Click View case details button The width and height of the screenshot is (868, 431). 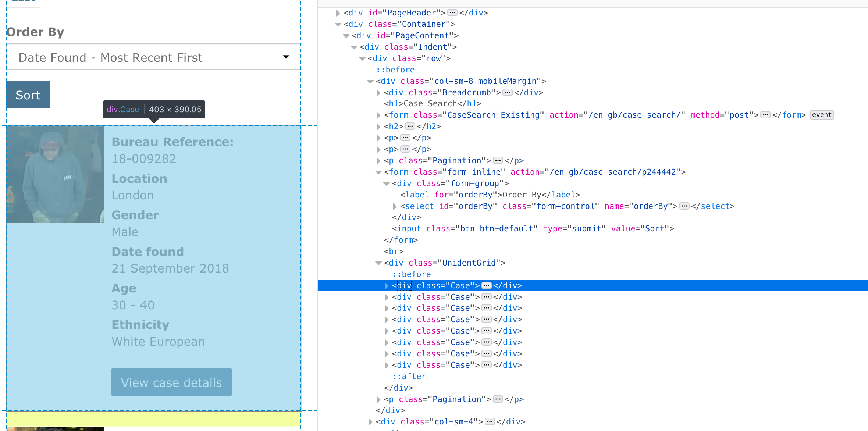pyautogui.click(x=171, y=382)
